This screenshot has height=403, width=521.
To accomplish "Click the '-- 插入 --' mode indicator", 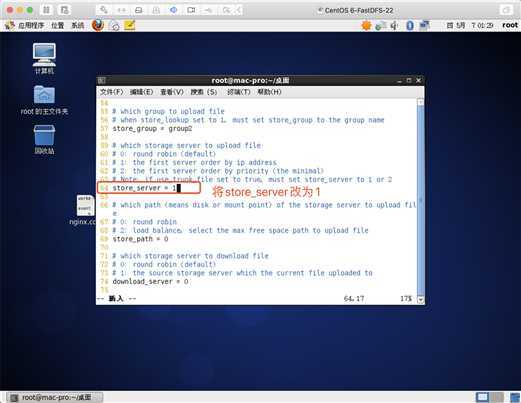I will click(116, 299).
